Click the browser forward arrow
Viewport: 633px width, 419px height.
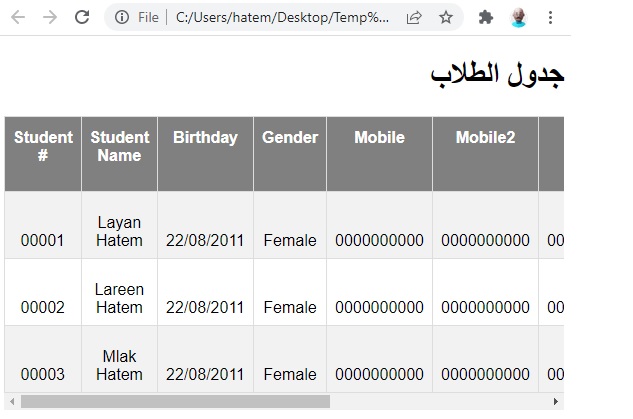click(x=50, y=17)
